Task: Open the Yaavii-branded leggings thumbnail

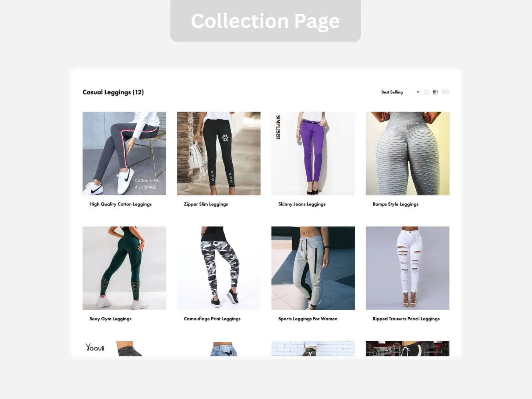Action: click(x=124, y=349)
